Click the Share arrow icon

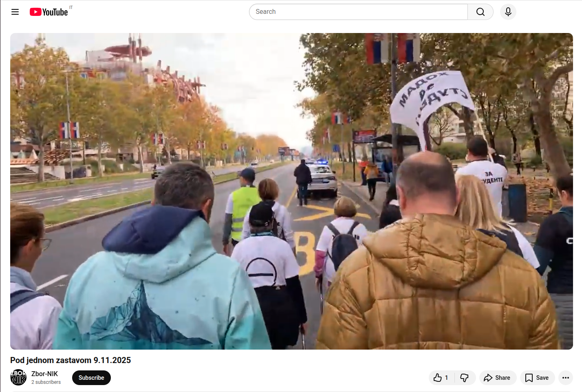pyautogui.click(x=488, y=378)
